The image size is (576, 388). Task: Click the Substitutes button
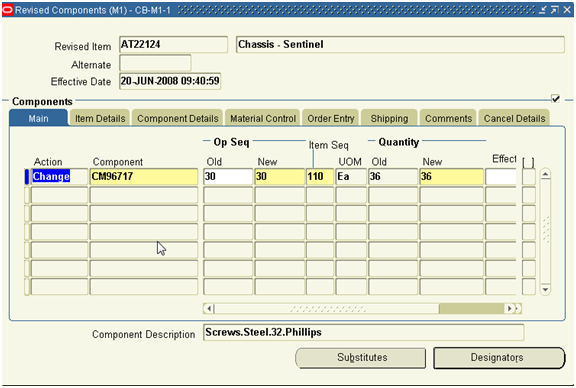[361, 358]
